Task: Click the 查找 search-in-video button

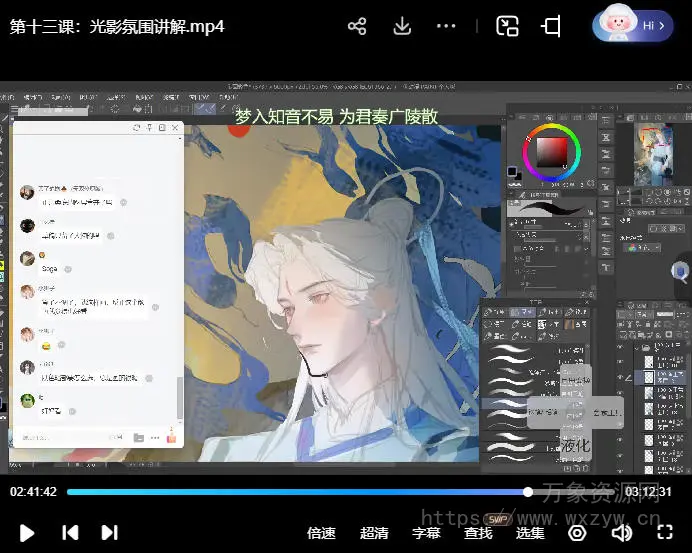Action: 479,533
